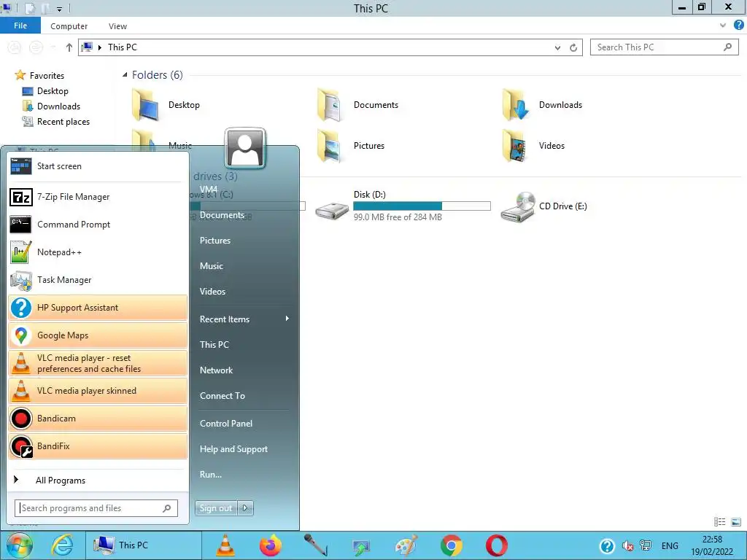Open Bandicam from Start menu
Image resolution: width=747 pixels, height=560 pixels.
tap(98, 418)
